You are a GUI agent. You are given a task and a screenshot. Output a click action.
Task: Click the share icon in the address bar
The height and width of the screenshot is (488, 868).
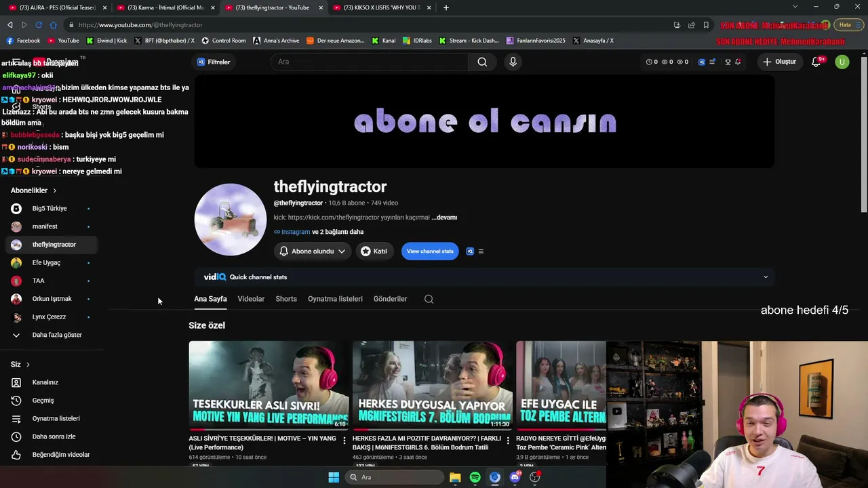coord(691,25)
